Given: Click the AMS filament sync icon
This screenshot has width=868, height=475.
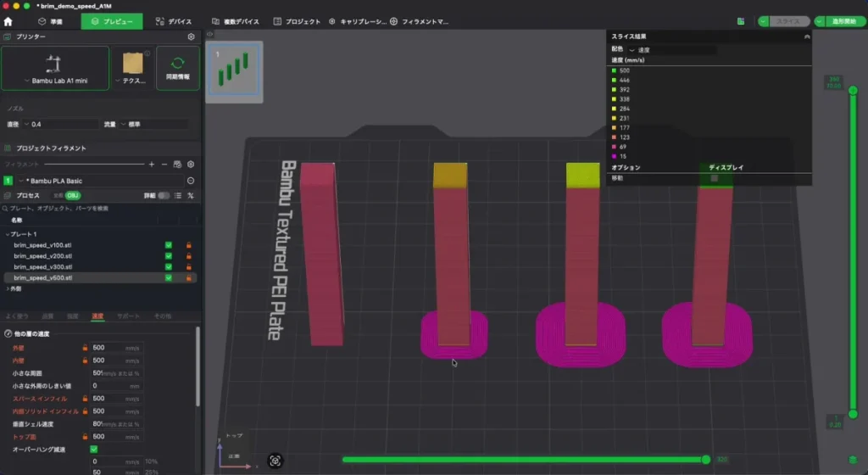Looking at the screenshot, I should click(177, 165).
